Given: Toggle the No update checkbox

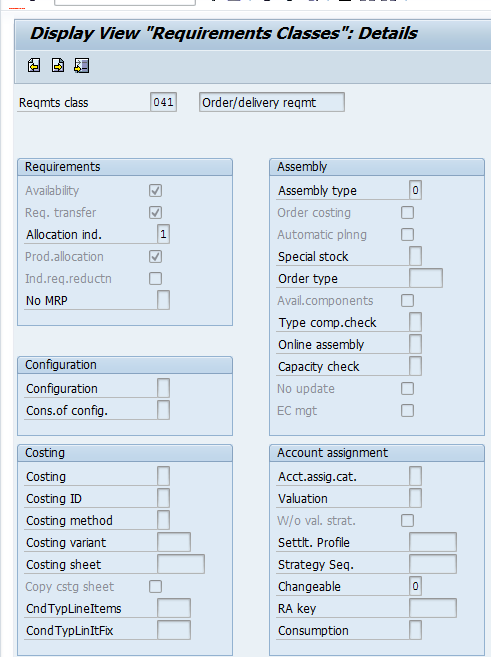Looking at the screenshot, I should pos(407,388).
